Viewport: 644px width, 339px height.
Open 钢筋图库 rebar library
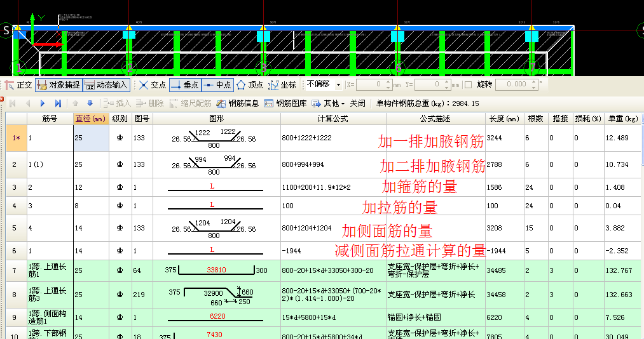(x=285, y=103)
